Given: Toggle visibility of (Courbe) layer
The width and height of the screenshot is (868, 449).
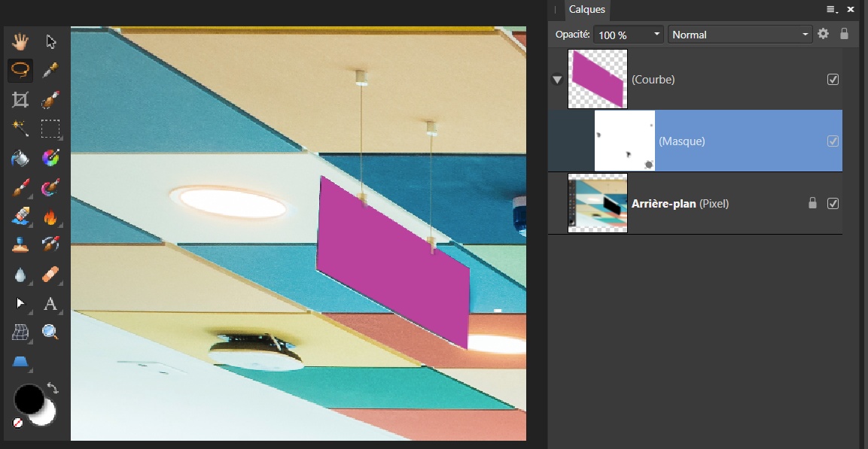Looking at the screenshot, I should tap(833, 79).
